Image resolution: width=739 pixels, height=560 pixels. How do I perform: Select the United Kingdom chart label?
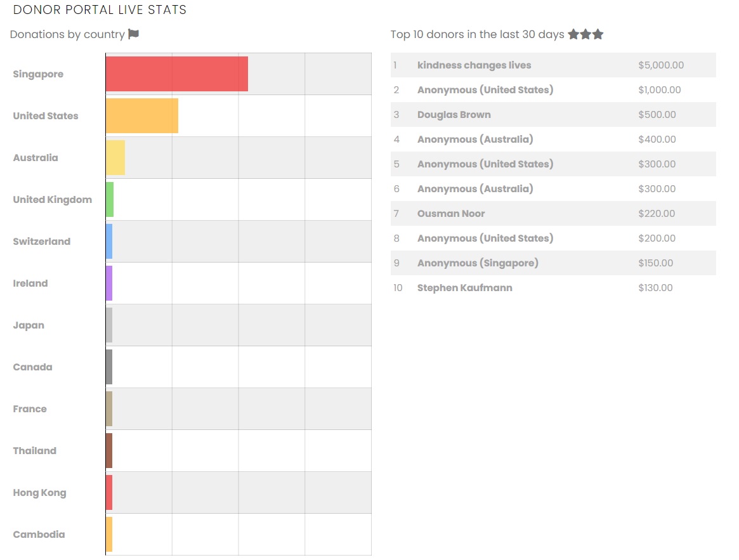(x=52, y=200)
